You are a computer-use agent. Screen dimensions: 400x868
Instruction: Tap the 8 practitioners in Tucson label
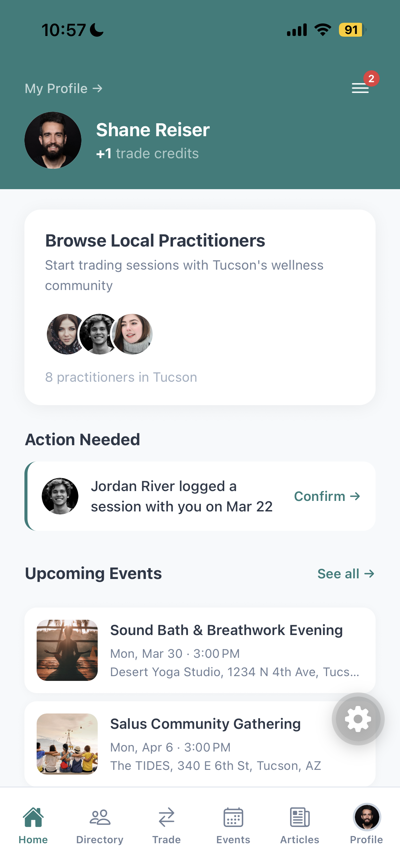[121, 377]
